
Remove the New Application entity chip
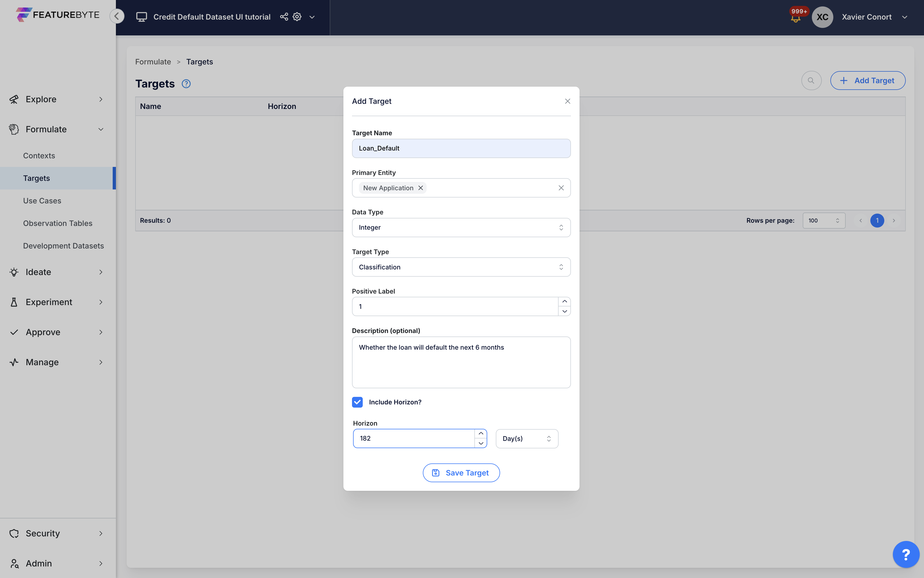(420, 188)
